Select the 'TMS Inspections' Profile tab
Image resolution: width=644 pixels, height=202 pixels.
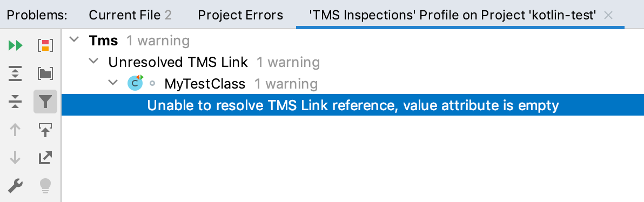tap(452, 16)
